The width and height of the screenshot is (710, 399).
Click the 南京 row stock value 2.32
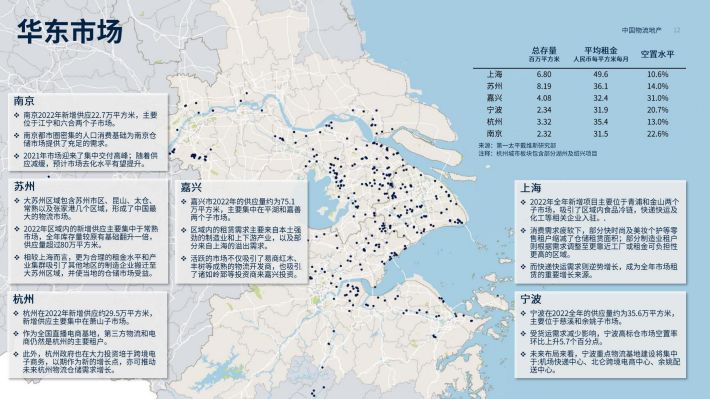[544, 134]
